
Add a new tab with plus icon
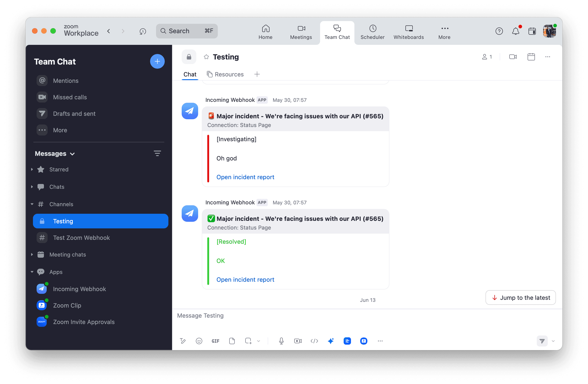coord(257,74)
